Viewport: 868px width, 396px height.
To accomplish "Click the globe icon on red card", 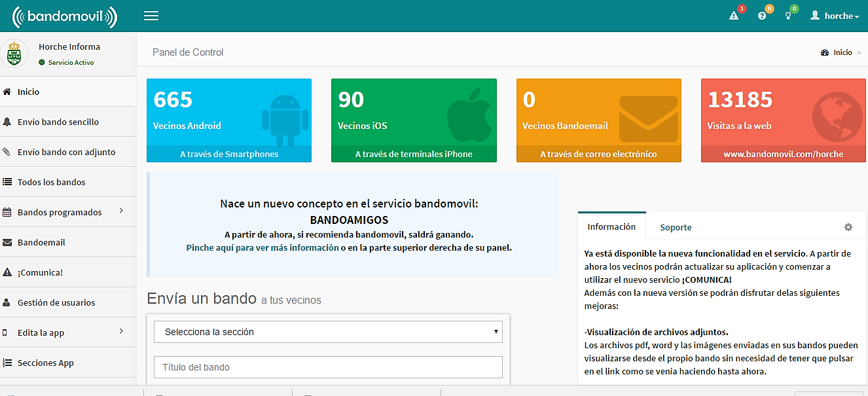I will (838, 117).
